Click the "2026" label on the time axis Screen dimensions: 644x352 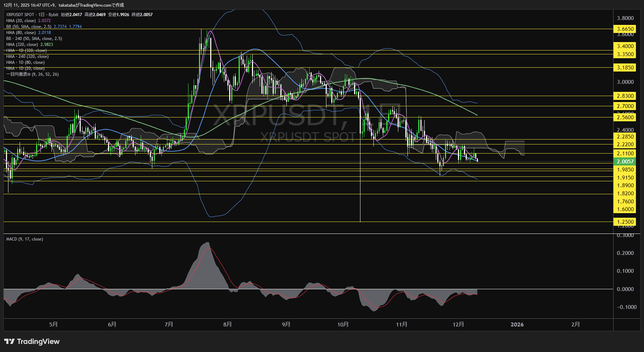click(x=517, y=325)
